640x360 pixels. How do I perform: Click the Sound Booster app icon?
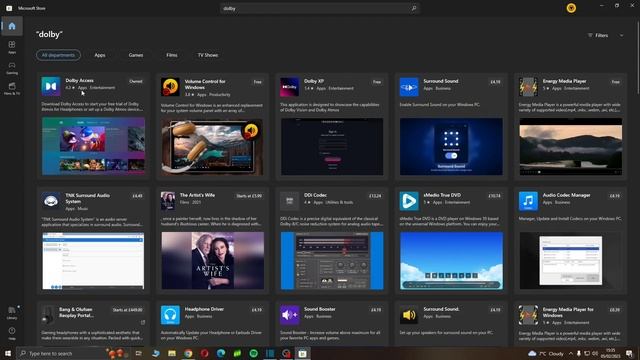pos(289,315)
